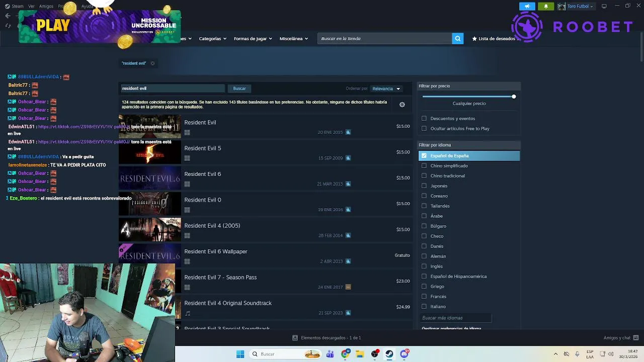Click the "resident evil" search term box

click(x=173, y=88)
